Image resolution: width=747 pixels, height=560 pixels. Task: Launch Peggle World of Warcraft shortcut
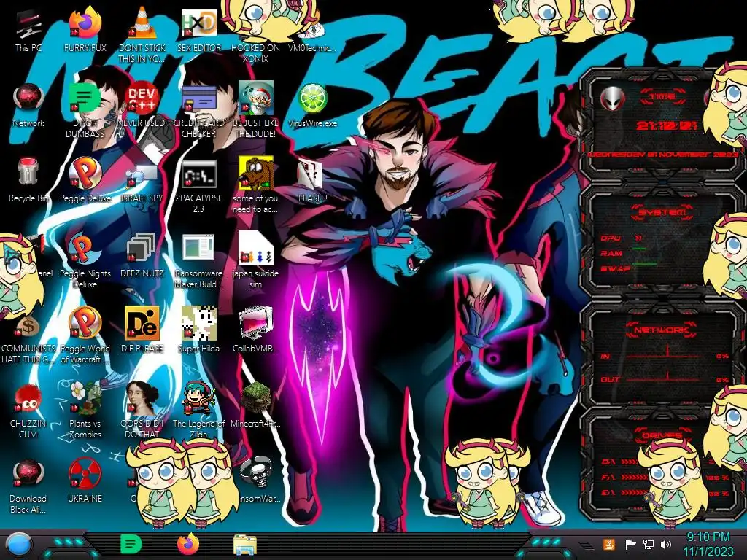[x=85, y=336]
